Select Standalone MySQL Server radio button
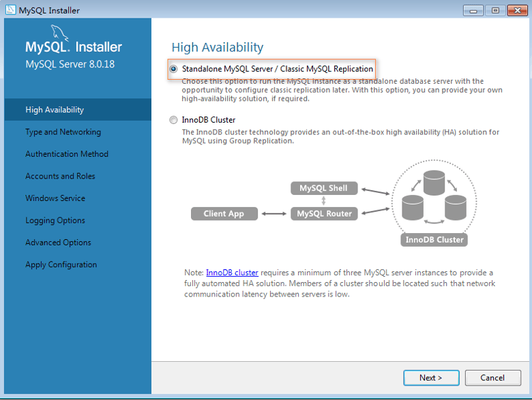Viewport: 532px width, 400px height. click(173, 69)
